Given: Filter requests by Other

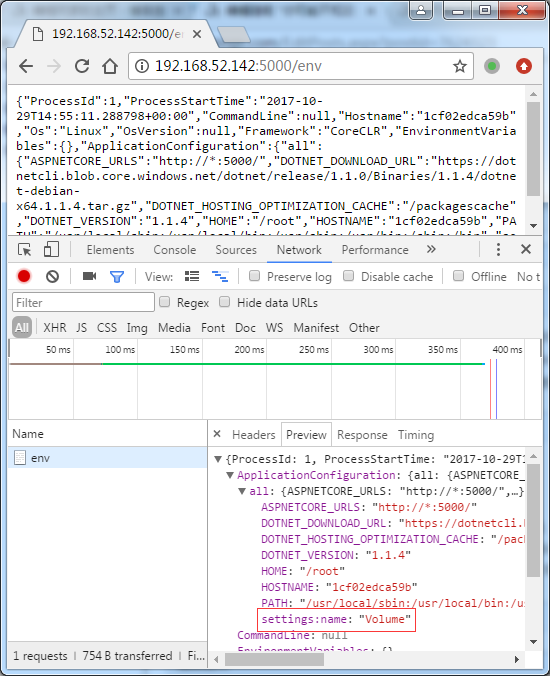Looking at the screenshot, I should tap(364, 328).
